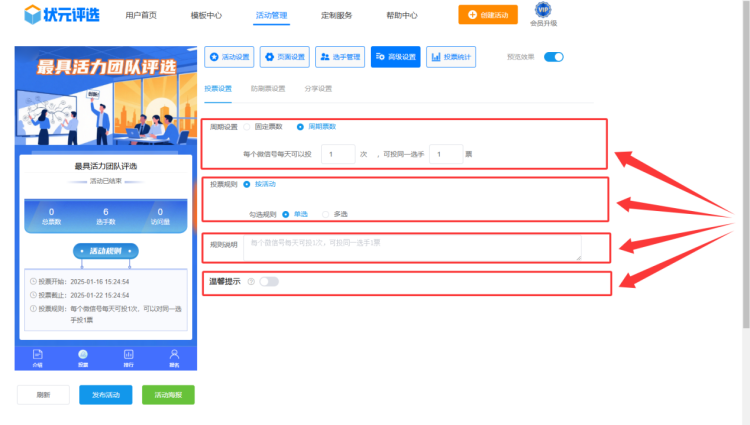This screenshot has height=425, width=750.
Task: Click help icon beside 温馨提示
Action: click(x=250, y=282)
